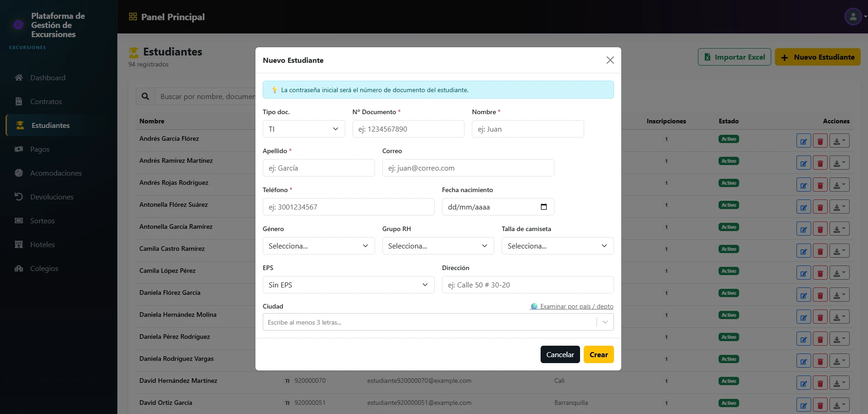Viewport: 868px width, 414px height.
Task: Click the calendar icon in Fecha nacimiento
Action: coord(544,207)
